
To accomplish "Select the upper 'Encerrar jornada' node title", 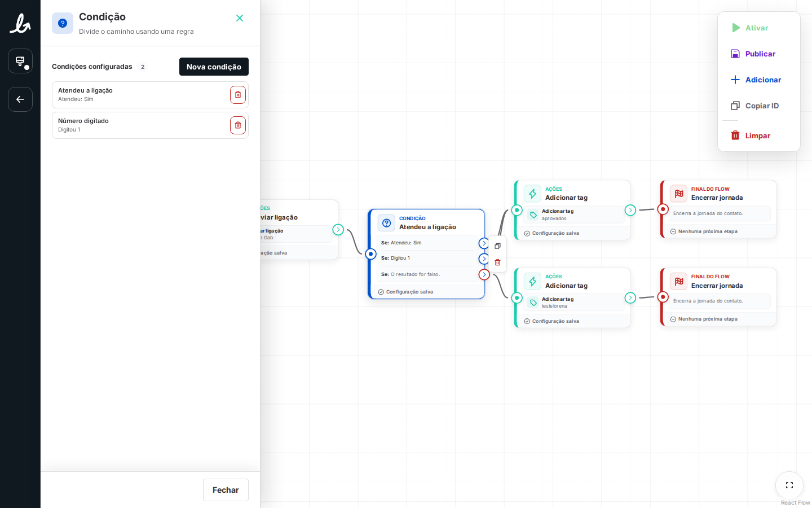I will (x=717, y=198).
